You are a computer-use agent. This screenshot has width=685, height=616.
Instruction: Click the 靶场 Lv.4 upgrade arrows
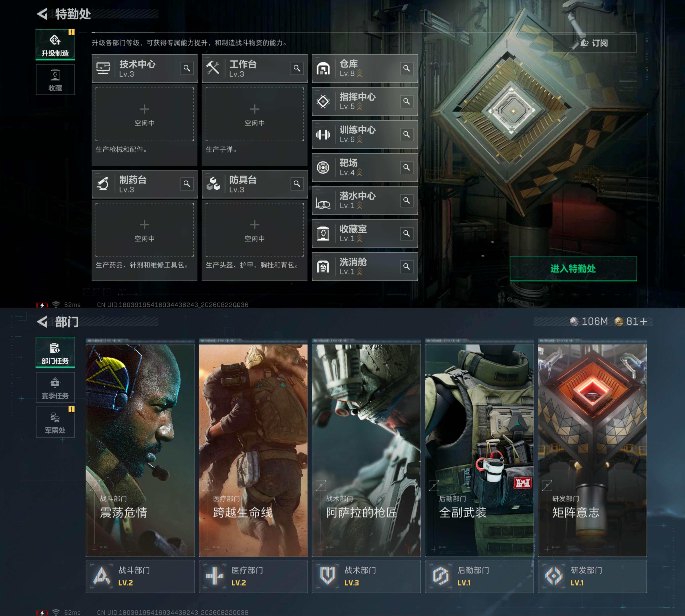click(x=359, y=172)
